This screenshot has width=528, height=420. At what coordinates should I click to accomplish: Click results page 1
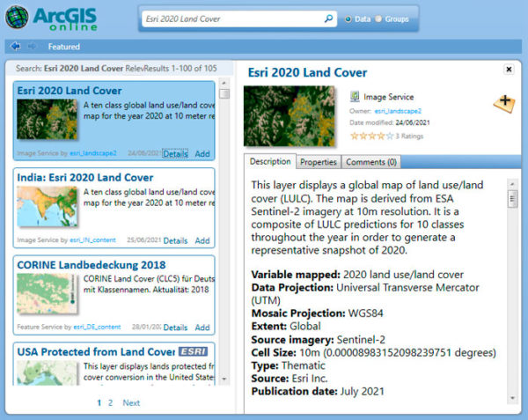[99, 402]
